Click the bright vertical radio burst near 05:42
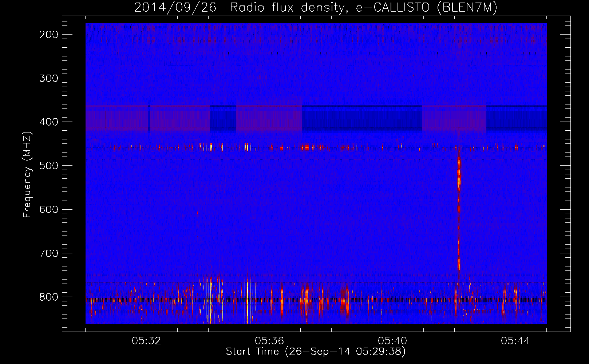This screenshot has width=589, height=364. point(459,211)
